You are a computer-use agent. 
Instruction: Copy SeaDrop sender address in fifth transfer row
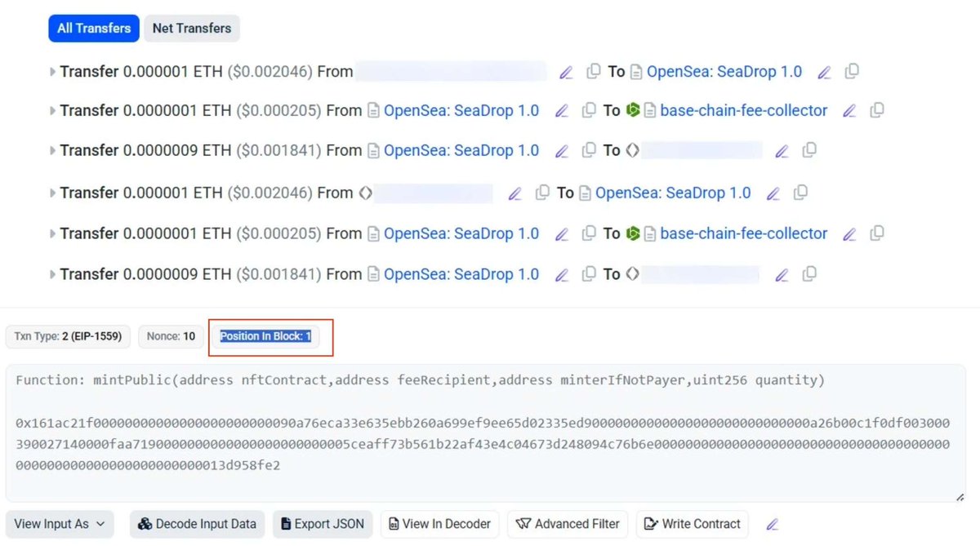tap(589, 233)
